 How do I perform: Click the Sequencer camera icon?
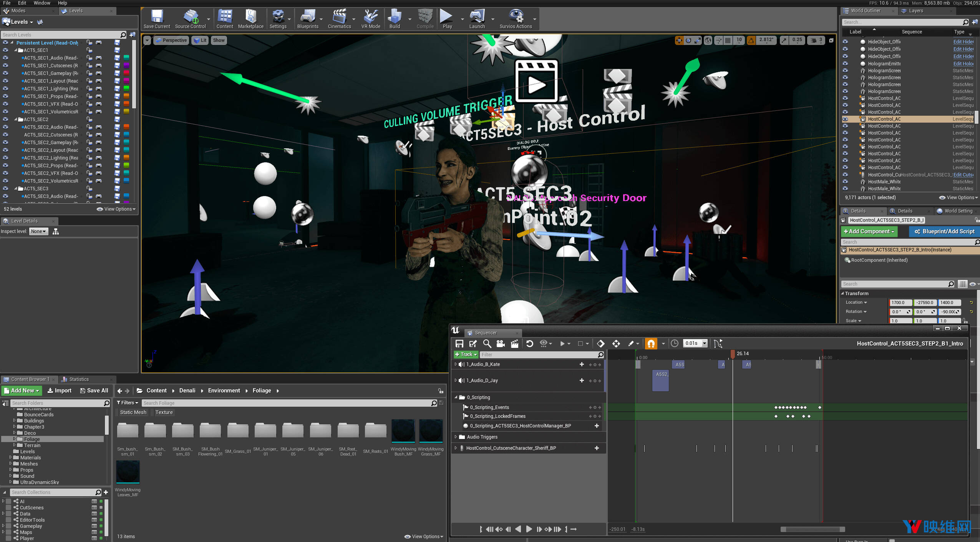point(501,344)
